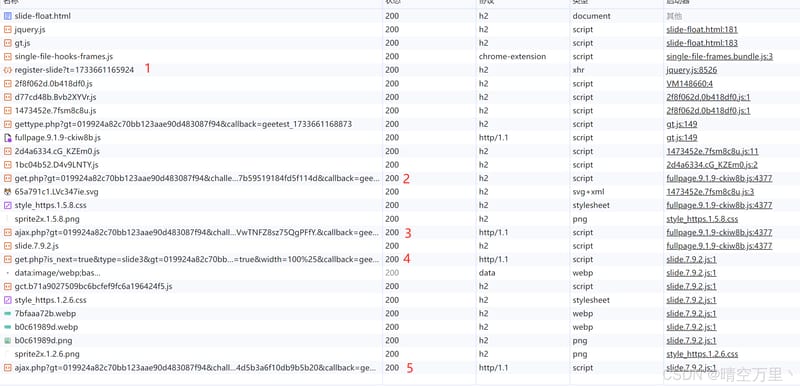Click the image icon beside 65a791c1.LVc347ie.svg

tap(7, 192)
